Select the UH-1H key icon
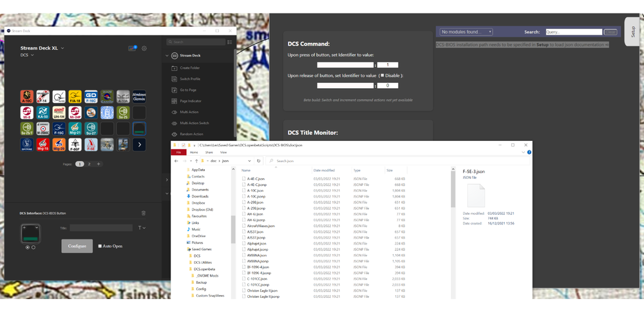 tap(59, 113)
